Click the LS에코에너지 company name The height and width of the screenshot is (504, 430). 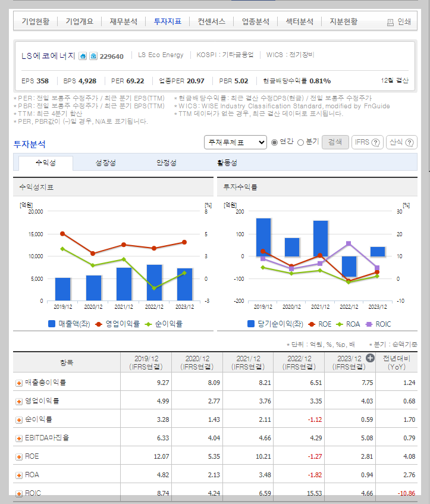point(49,56)
